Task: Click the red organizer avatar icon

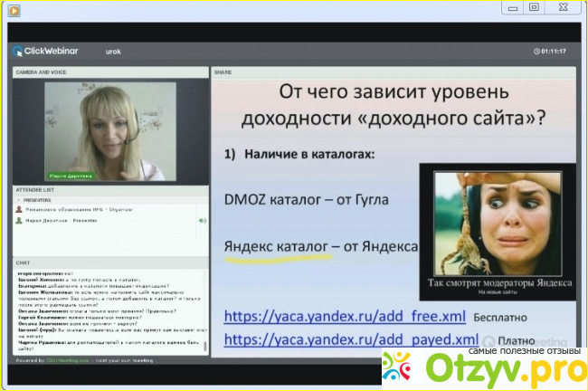Action: pos(19,208)
